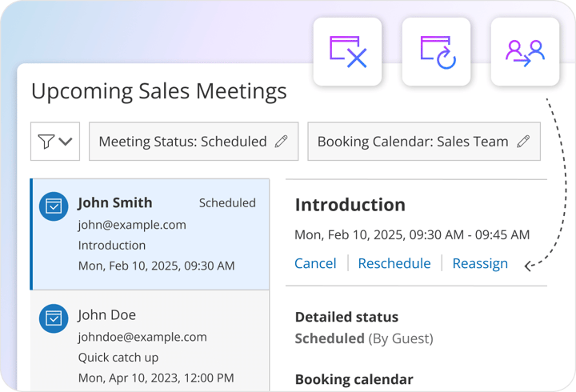
Task: Click the john@example.com email address
Action: coord(132,225)
